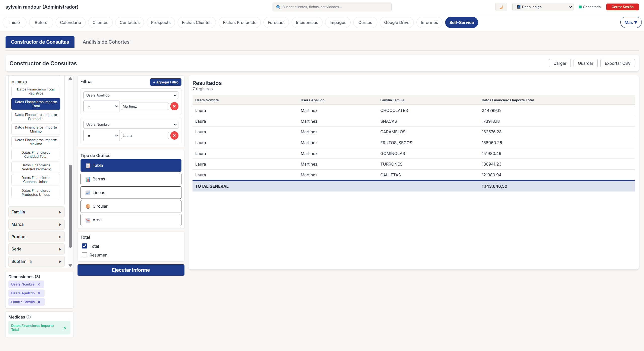
Task: Toggle dark mode with the moon icon
Action: pos(501,7)
